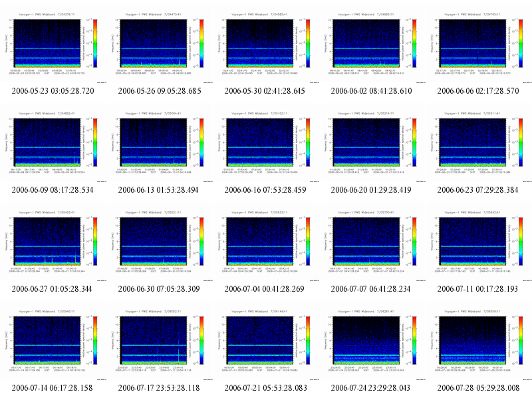Click the caption text 2006-07-07 06:41:28.234

(x=370, y=289)
